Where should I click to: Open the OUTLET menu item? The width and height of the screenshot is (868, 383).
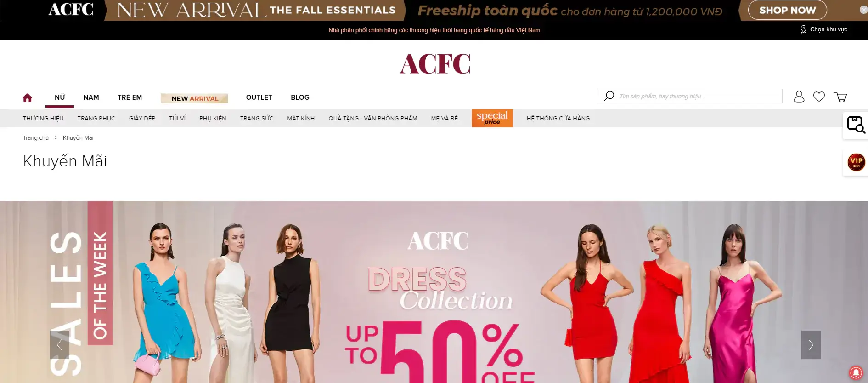click(259, 97)
